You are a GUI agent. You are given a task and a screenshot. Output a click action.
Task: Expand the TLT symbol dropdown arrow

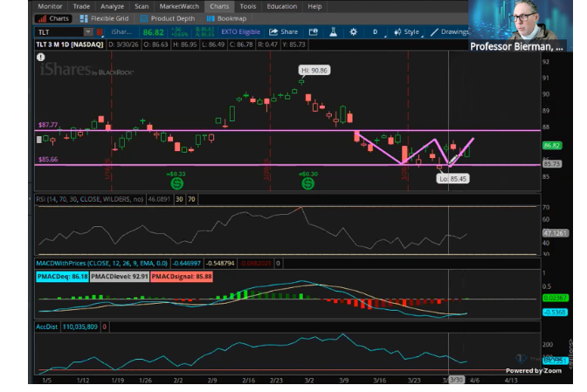point(88,31)
